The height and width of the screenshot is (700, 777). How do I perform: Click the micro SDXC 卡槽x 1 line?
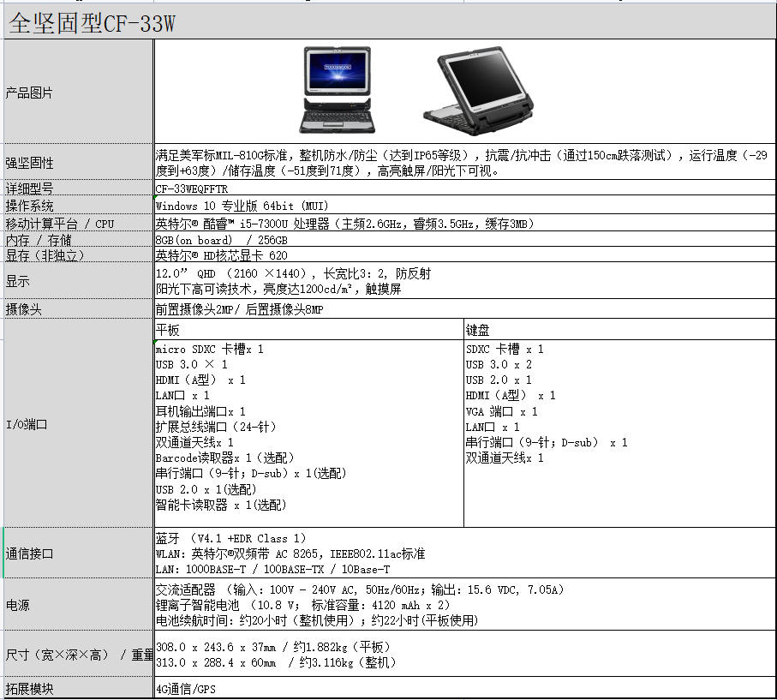tap(210, 349)
